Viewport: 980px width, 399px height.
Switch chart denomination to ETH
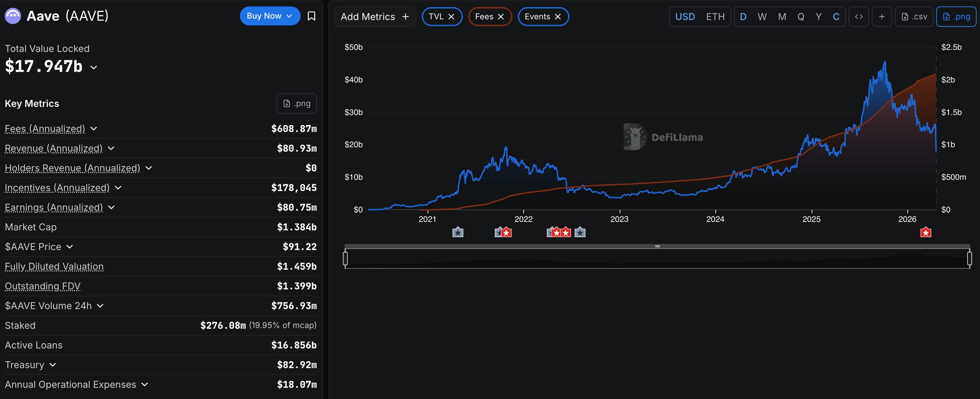coord(715,17)
